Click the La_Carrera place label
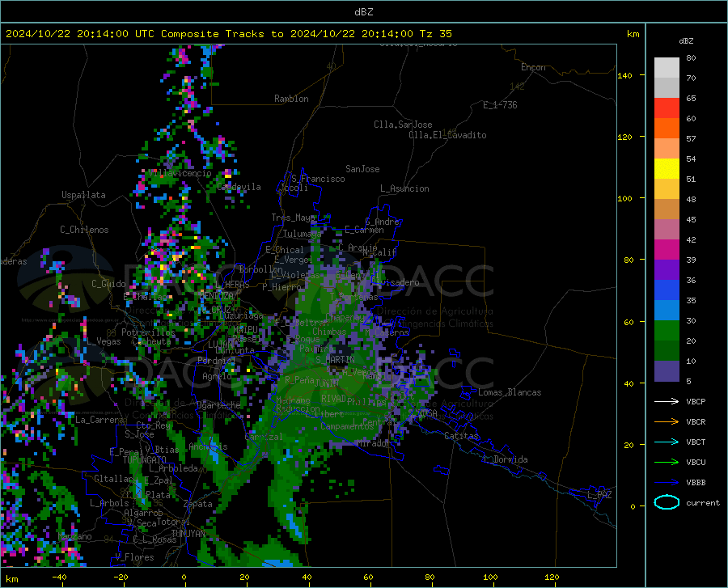This screenshot has height=588, width=728. tap(99, 420)
